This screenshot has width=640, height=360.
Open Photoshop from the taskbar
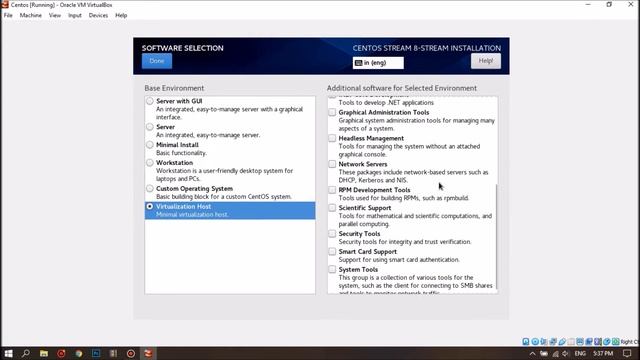[96, 353]
